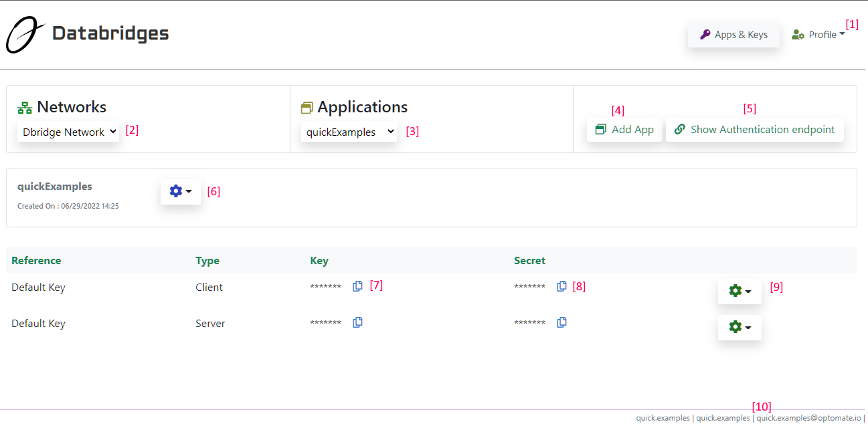The image size is (868, 438).
Task: Click the Applications heading icon
Action: click(307, 108)
